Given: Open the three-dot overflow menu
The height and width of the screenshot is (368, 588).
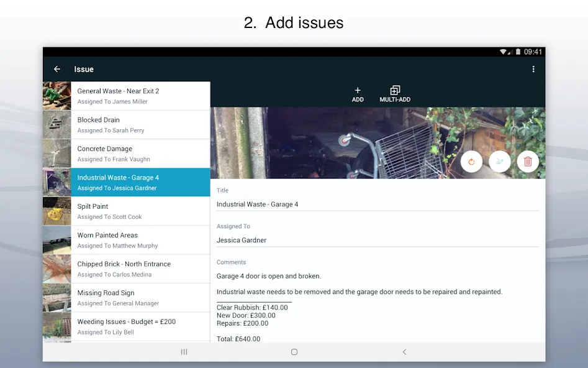Looking at the screenshot, I should [x=533, y=69].
